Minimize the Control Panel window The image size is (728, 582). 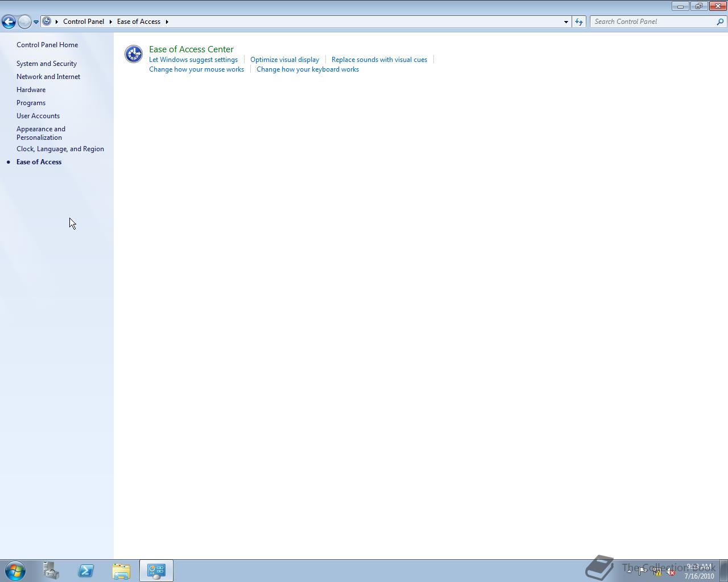[680, 6]
